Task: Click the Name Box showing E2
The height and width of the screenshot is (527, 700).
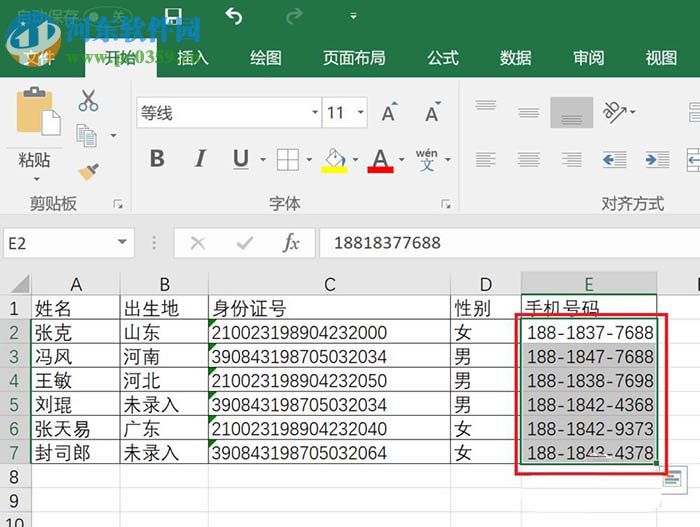Action: pos(58,243)
